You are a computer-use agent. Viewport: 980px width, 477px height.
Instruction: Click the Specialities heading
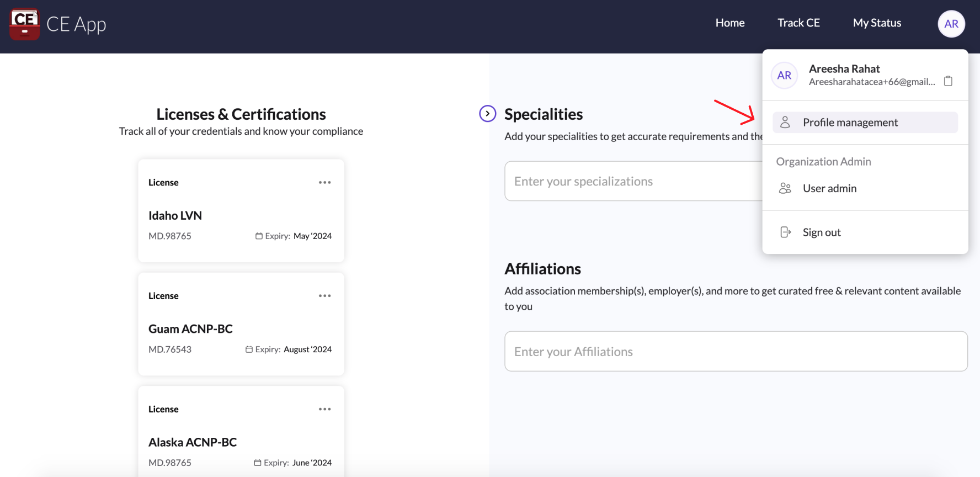544,114
